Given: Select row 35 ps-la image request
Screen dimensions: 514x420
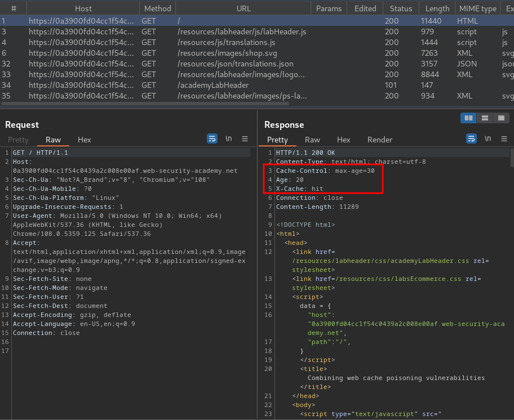Looking at the screenshot, I should pos(257,96).
